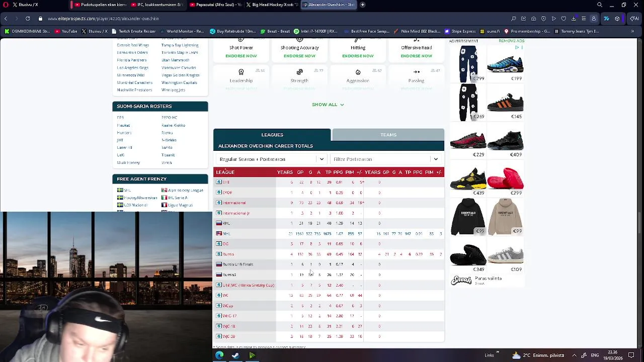Open a new browser tab
This screenshot has height=362, width=644.
pyautogui.click(x=362, y=5)
